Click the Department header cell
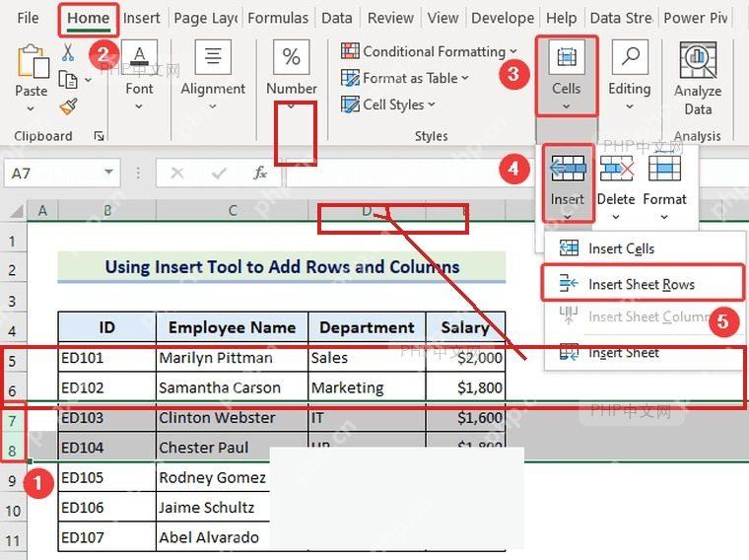Image resolution: width=749 pixels, height=560 pixels. point(367,327)
